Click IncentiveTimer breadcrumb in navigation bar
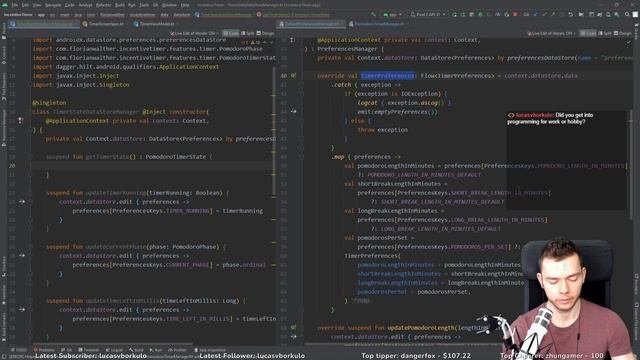Viewport: 640px width, 360px height. click(18, 14)
